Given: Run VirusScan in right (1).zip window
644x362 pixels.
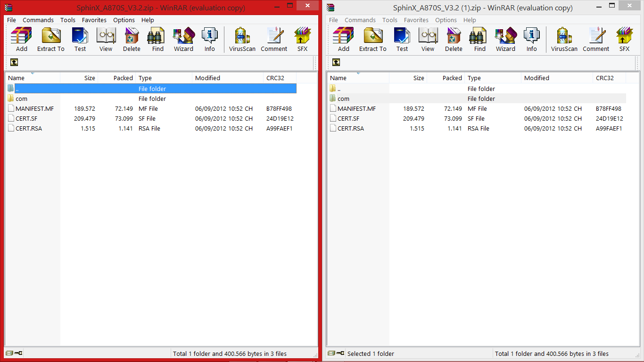Looking at the screenshot, I should (564, 39).
